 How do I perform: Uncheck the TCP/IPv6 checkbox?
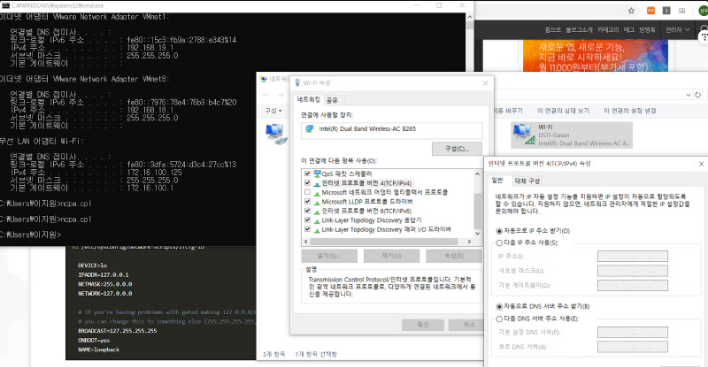click(307, 211)
